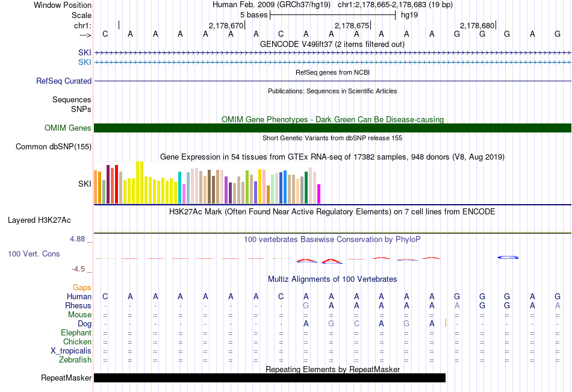Click the SNPs label of Publications track
572x392 pixels.
click(x=81, y=109)
